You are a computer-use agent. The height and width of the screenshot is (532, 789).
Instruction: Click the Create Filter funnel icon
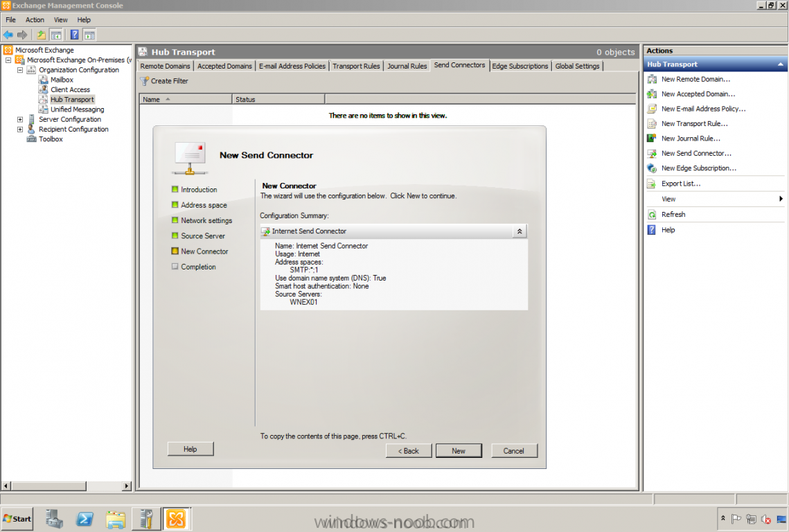(144, 81)
